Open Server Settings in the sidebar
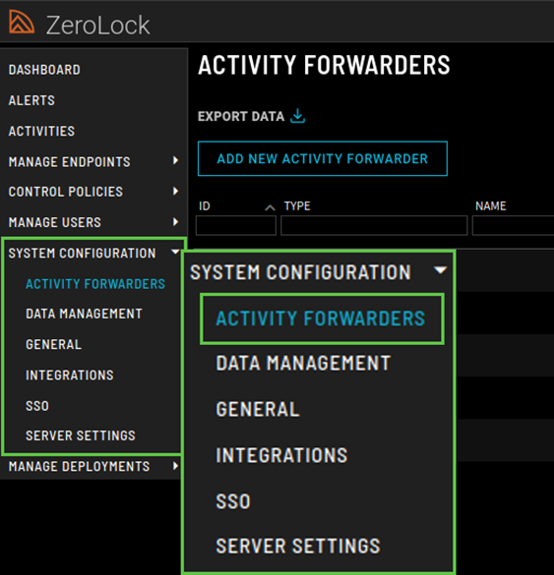The height and width of the screenshot is (575, 554). [x=80, y=436]
